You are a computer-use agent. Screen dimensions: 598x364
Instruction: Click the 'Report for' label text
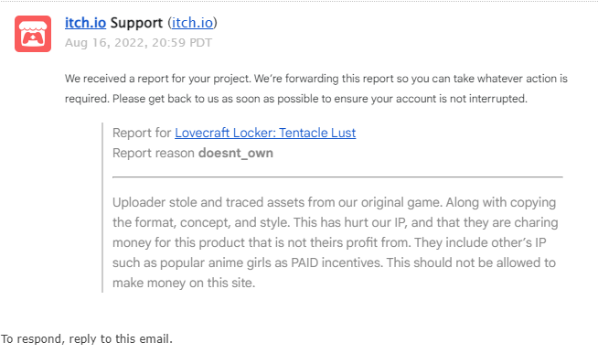(142, 133)
